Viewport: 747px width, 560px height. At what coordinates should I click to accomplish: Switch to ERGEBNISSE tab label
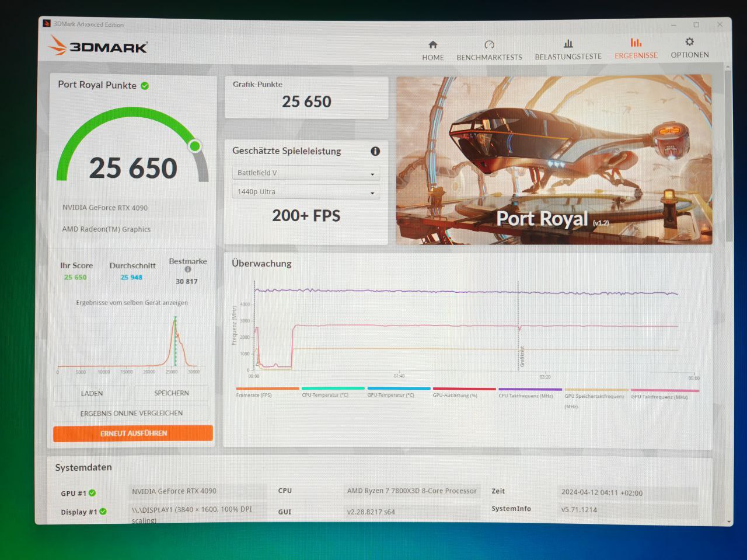[x=636, y=55]
